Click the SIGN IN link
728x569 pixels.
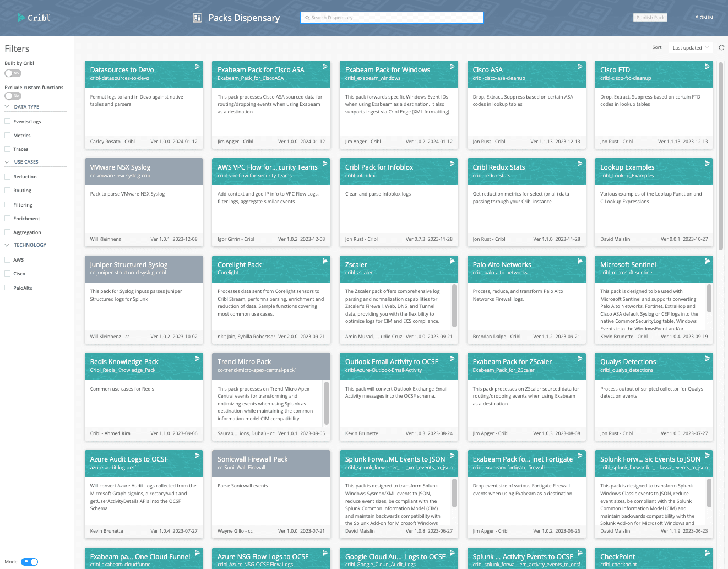[x=704, y=18]
